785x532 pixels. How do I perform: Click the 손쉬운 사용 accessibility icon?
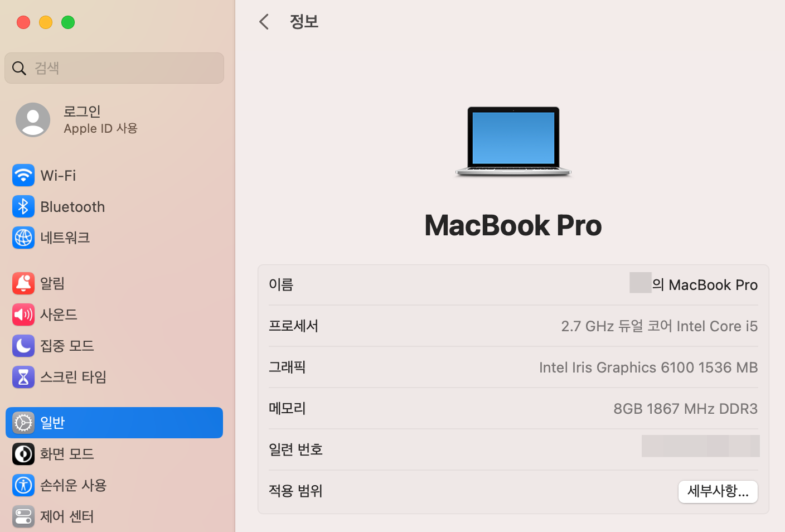click(x=23, y=485)
